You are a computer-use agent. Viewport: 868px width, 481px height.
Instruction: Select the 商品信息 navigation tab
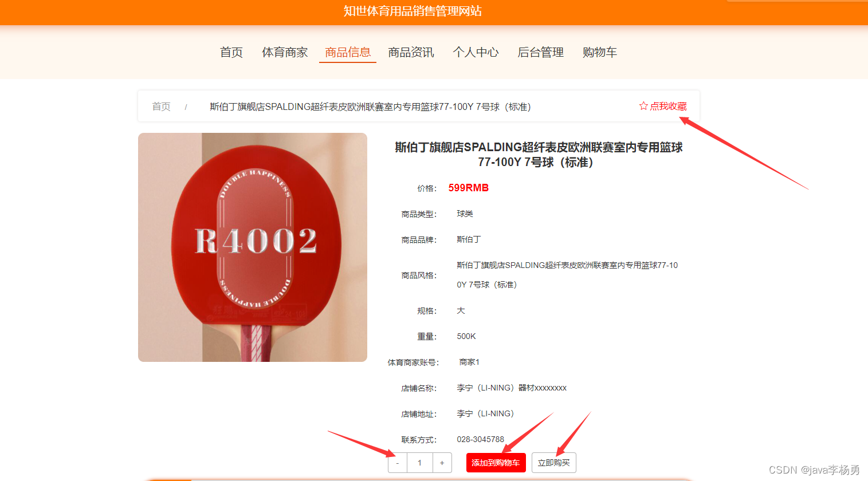pyautogui.click(x=348, y=52)
